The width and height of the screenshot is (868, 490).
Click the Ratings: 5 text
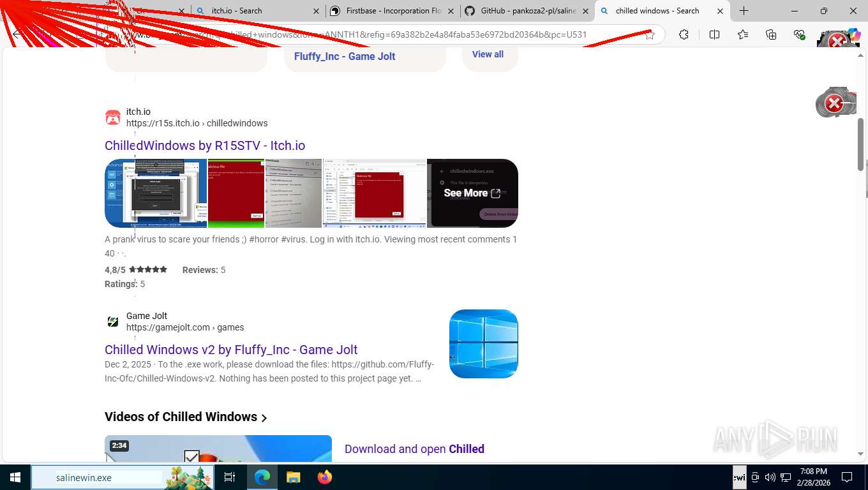pos(124,284)
